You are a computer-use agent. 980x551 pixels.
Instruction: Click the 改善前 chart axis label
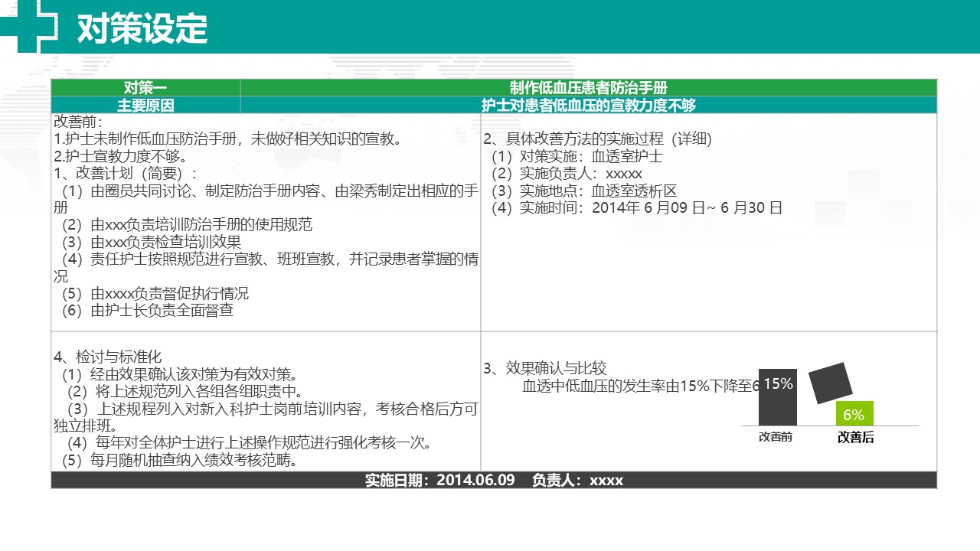776,437
